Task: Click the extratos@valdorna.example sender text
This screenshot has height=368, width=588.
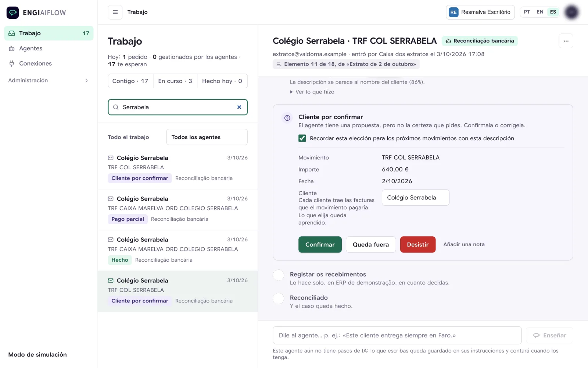Action: 309,54
